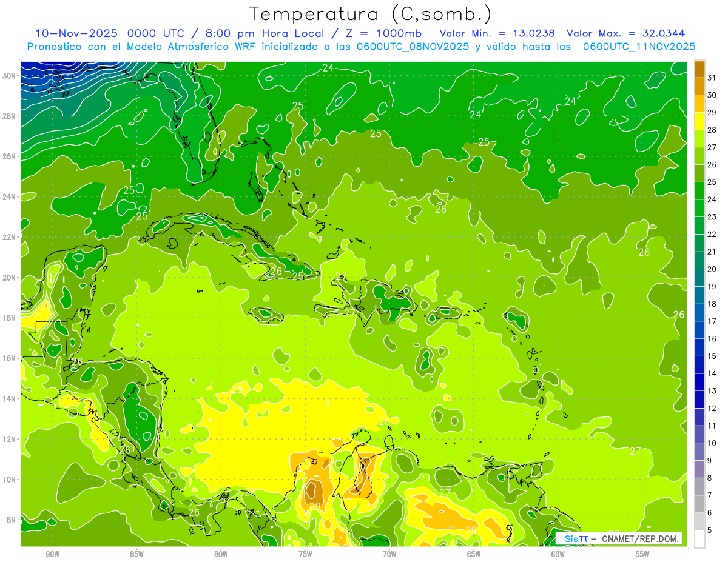Click the deep blue legend swatch between 13 and 14
This screenshot has width=728, height=562.
[x=699, y=382]
